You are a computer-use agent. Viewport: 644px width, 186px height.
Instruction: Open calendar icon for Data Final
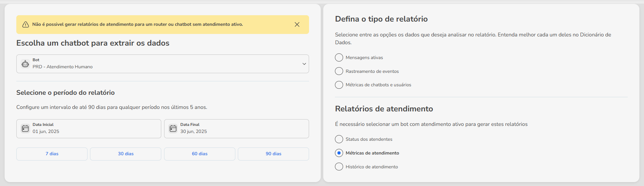[173, 128]
